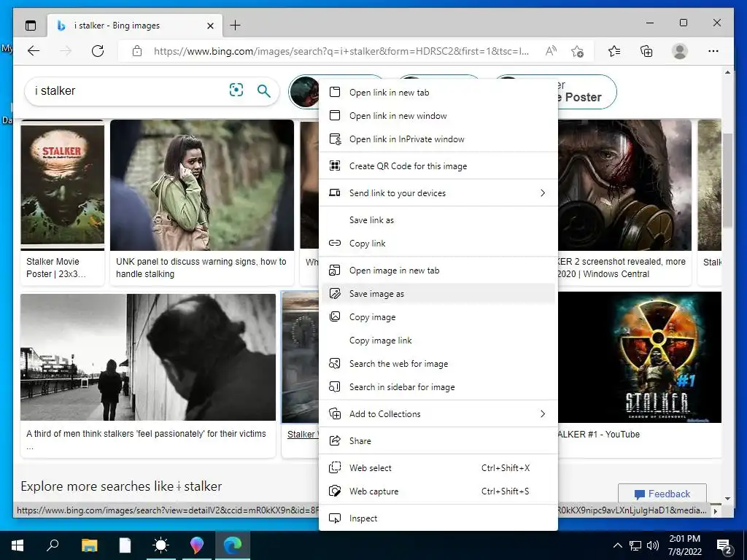Show hidden tray icons chevron
This screenshot has width=747, height=560.
pos(617,545)
